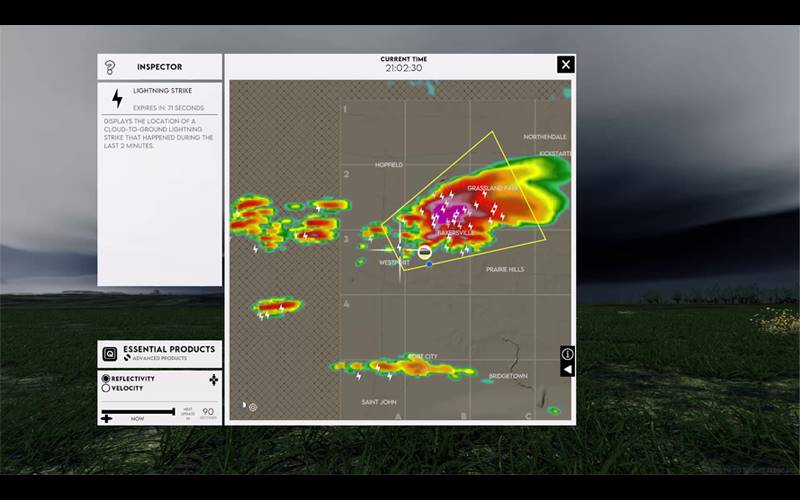Switch to Essential Products tab
Viewport: 800px width, 500px height.
(x=168, y=349)
